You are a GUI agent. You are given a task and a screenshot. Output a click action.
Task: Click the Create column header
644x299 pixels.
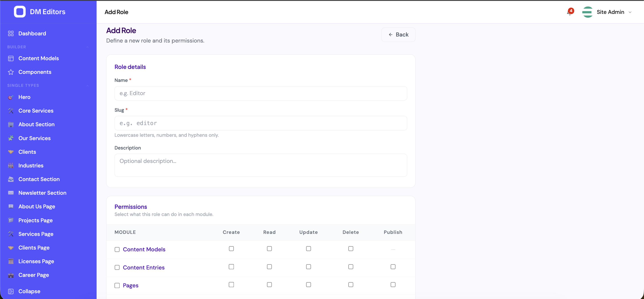pos(231,232)
